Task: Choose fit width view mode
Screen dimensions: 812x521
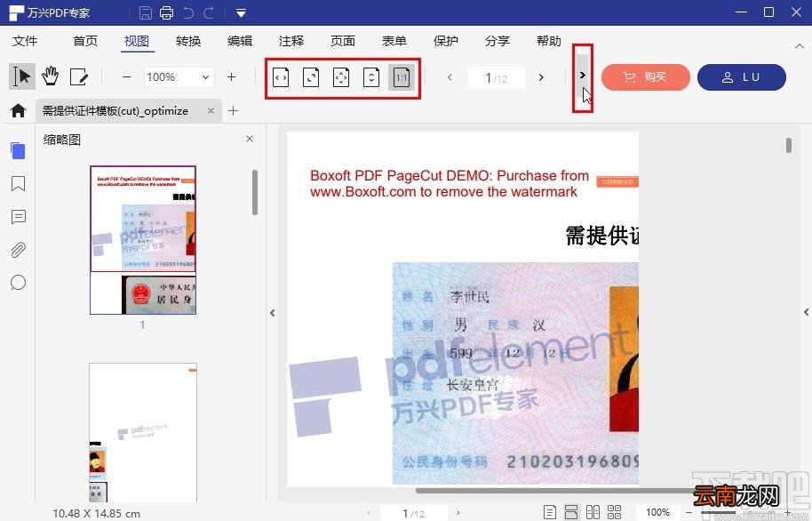Action: pos(281,77)
